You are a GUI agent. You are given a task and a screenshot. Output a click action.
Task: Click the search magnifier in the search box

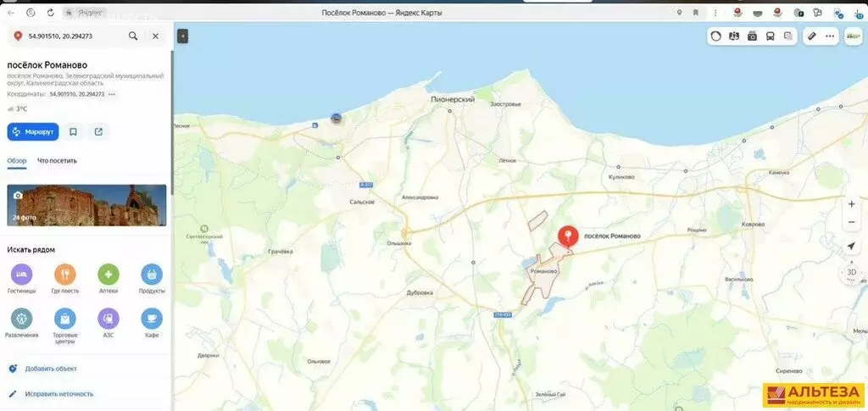[x=133, y=36]
